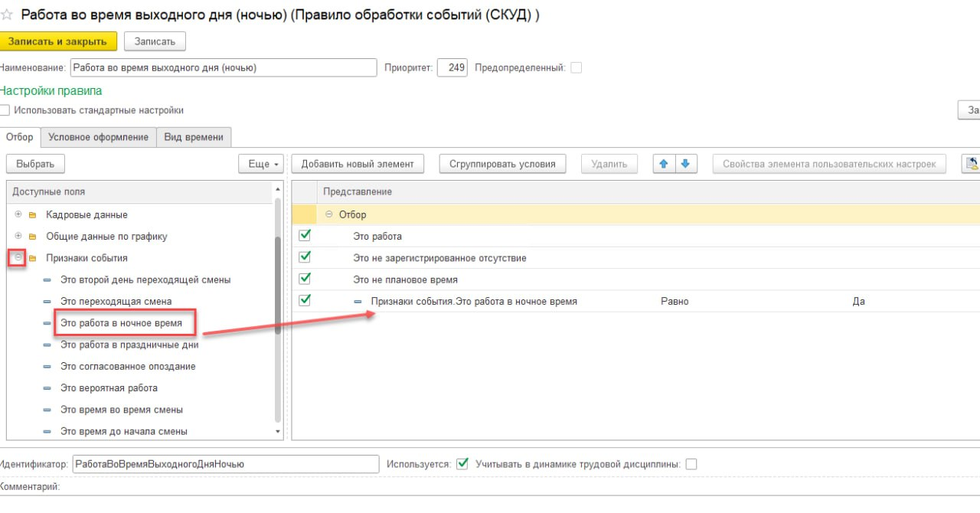Viewport: 980px width, 513px height.
Task: Click field icon beside Признаки события.Это работа в ночное время
Action: 358,302
